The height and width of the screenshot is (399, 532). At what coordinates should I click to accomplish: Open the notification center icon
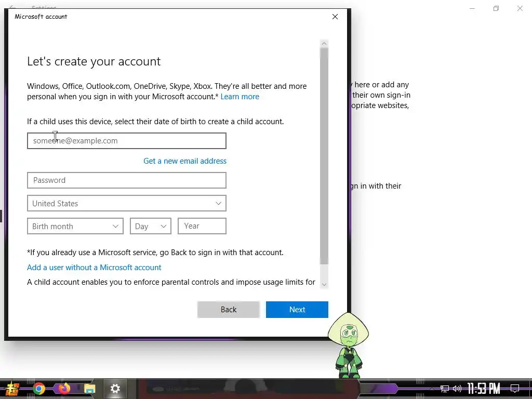[x=515, y=389]
